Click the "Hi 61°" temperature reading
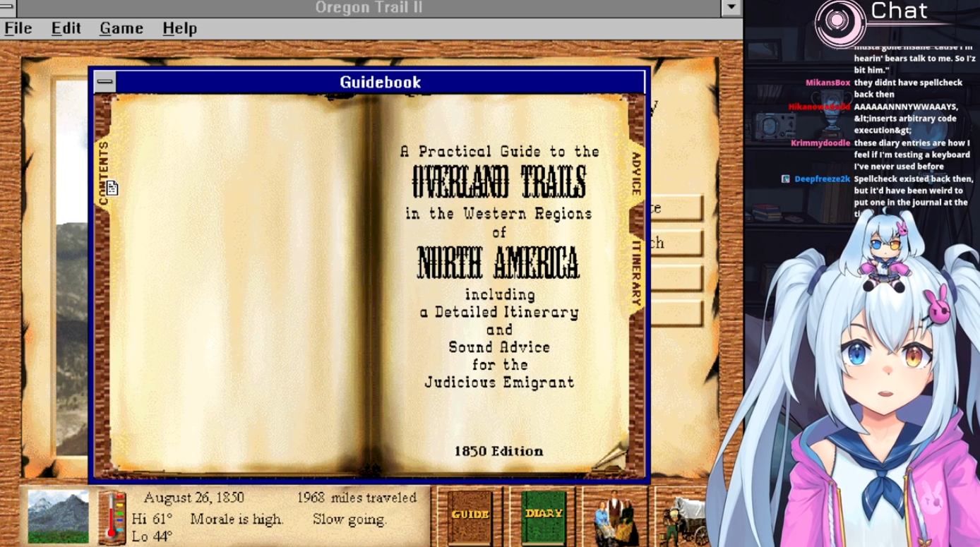980x547 pixels. click(152, 519)
